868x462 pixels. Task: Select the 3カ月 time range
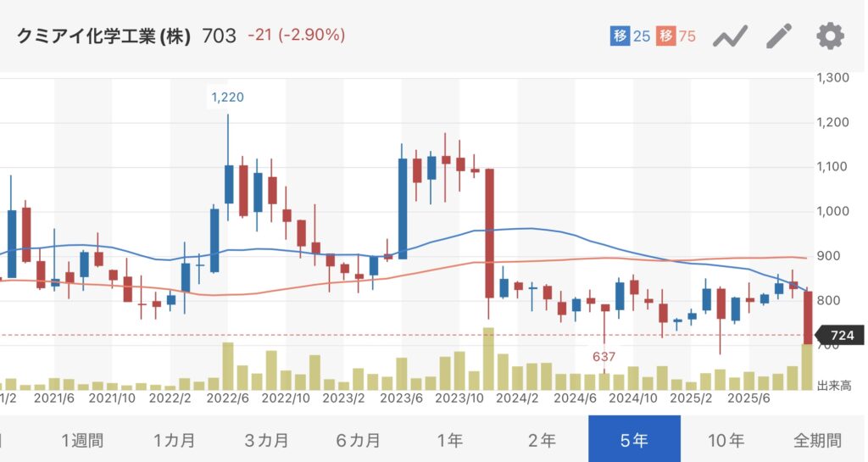coord(266,440)
